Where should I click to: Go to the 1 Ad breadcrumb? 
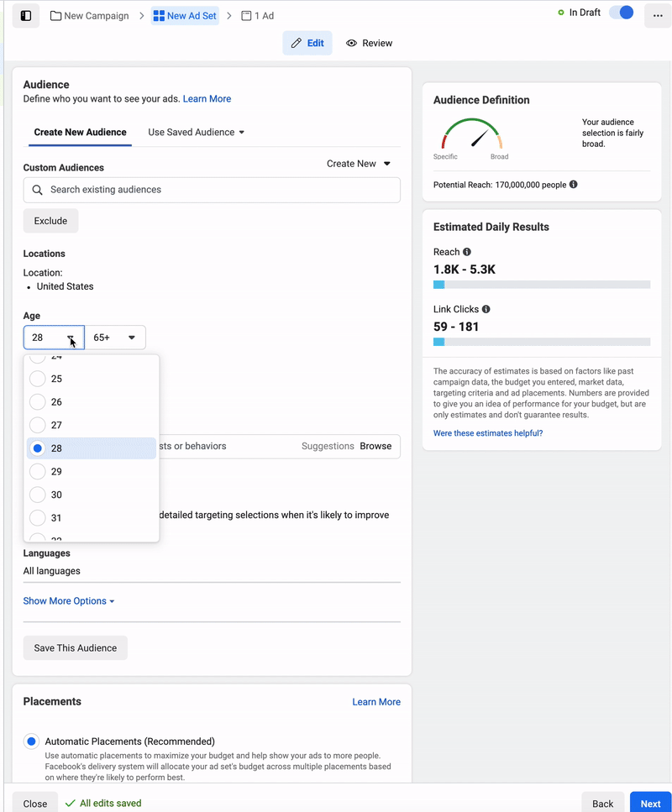pos(258,16)
